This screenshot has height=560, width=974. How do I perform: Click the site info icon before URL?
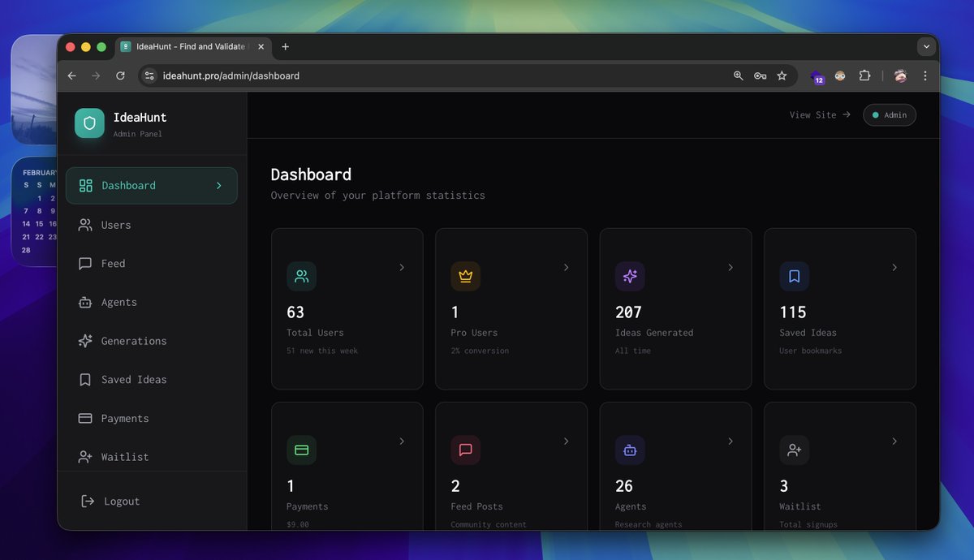click(149, 75)
